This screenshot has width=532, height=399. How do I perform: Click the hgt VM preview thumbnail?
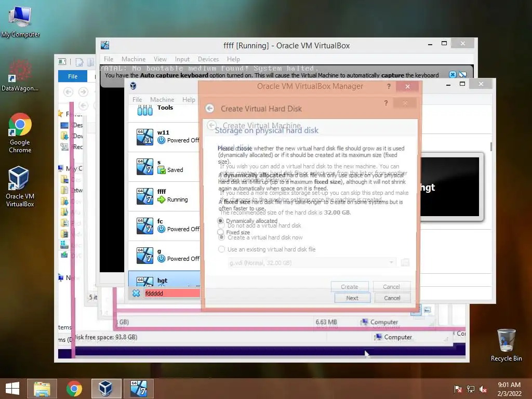(450, 187)
